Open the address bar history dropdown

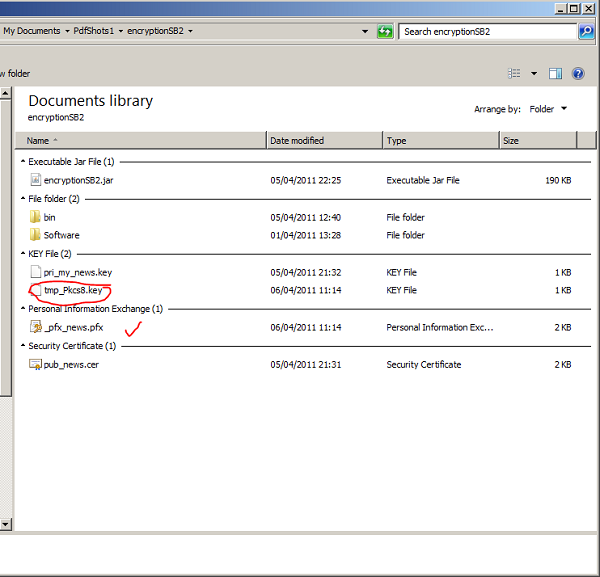tap(365, 31)
